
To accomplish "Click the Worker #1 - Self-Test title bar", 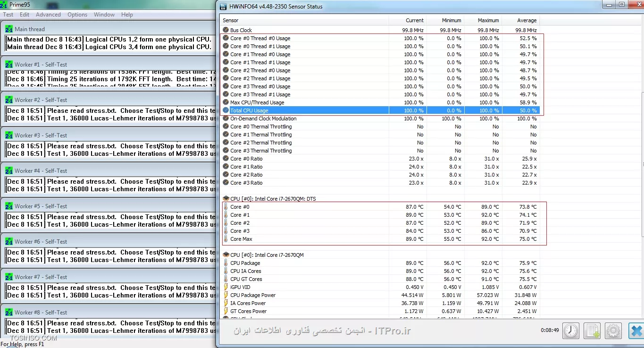I will click(x=109, y=64).
